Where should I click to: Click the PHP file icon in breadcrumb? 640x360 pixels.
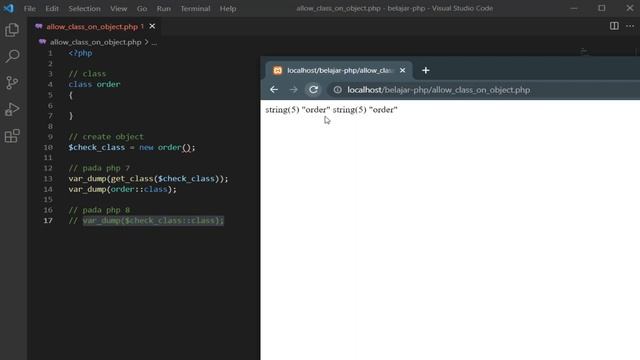(x=42, y=42)
